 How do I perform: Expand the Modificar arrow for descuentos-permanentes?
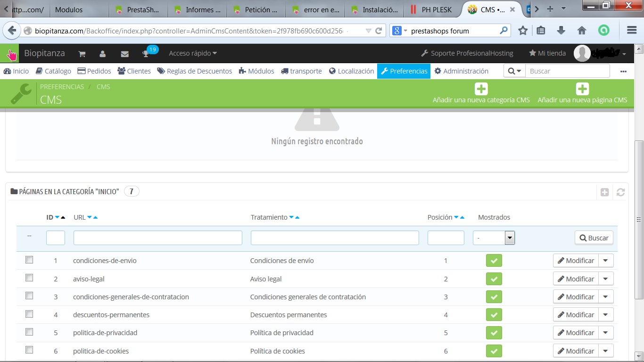(606, 315)
